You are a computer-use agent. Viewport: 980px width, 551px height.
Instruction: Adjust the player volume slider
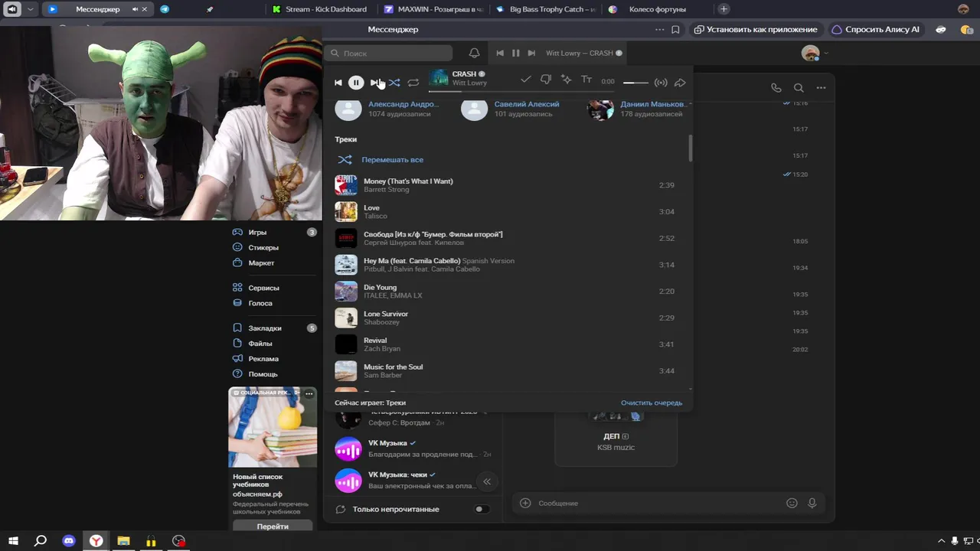click(x=635, y=83)
